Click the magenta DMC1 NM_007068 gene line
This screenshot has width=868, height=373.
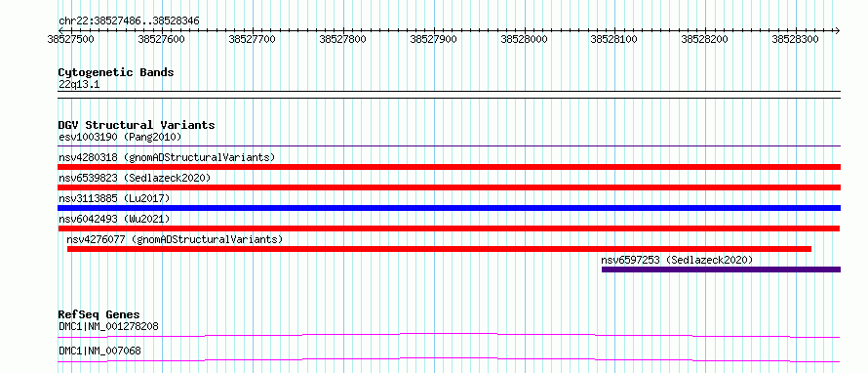[449, 359]
